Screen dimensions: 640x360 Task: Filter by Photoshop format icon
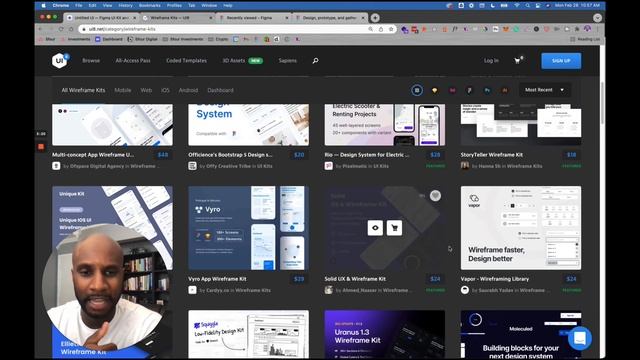(x=487, y=90)
